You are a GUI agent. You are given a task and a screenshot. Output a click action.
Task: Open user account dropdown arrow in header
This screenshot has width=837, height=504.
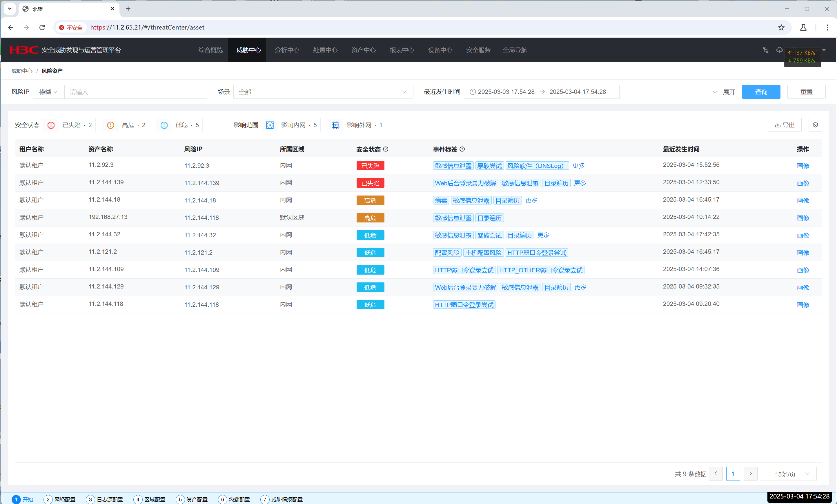coord(824,50)
